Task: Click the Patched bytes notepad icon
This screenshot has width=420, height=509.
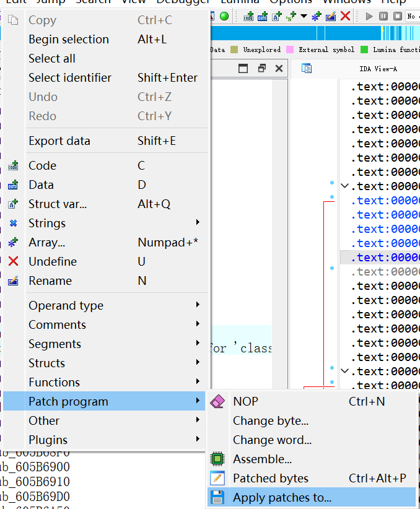Action: tap(217, 478)
